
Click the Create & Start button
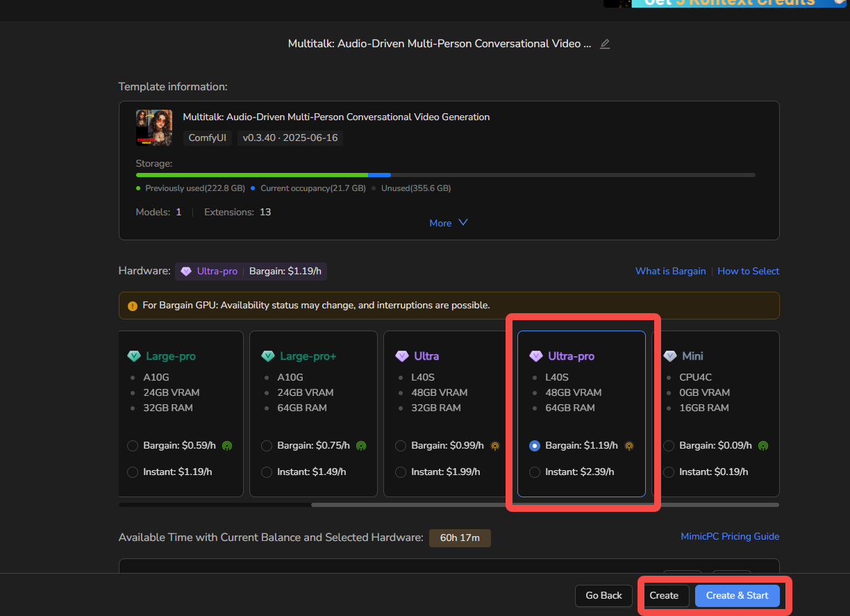(737, 596)
